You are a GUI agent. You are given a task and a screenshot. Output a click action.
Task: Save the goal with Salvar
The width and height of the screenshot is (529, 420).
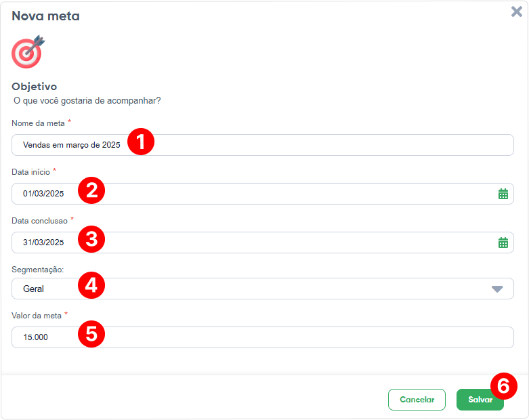click(480, 400)
